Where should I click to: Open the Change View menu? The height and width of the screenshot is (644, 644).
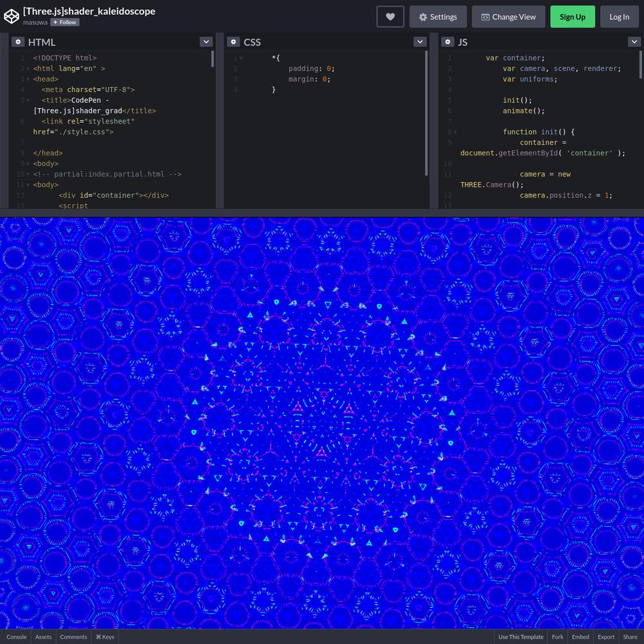click(x=509, y=17)
